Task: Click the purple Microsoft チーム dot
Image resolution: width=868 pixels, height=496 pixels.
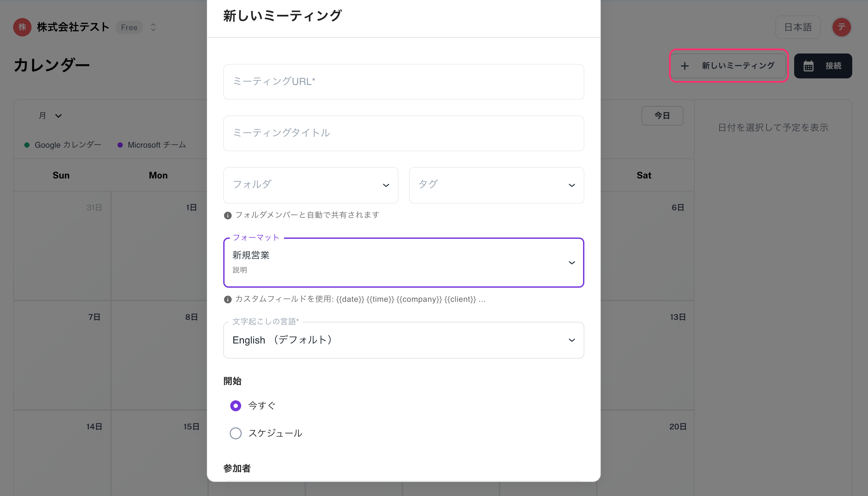Action: pyautogui.click(x=120, y=145)
